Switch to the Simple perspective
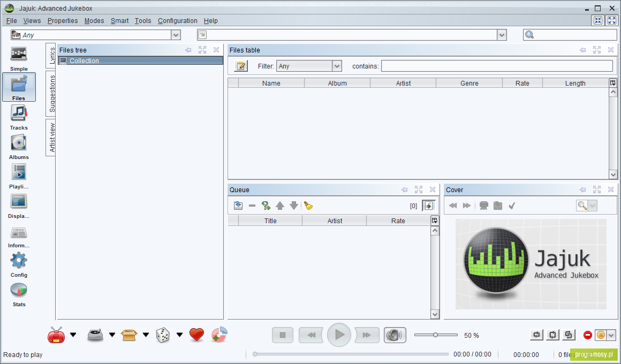Viewport: 621px width, 364px height. tap(19, 58)
